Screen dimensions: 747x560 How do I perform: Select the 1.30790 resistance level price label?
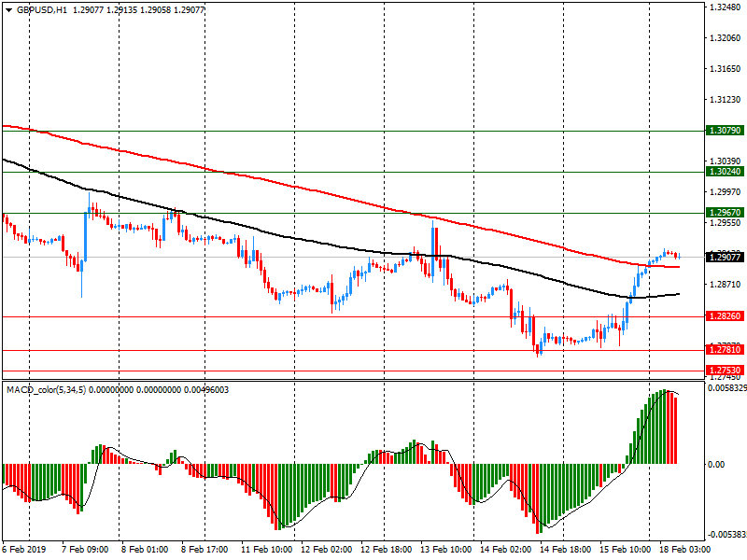point(725,132)
